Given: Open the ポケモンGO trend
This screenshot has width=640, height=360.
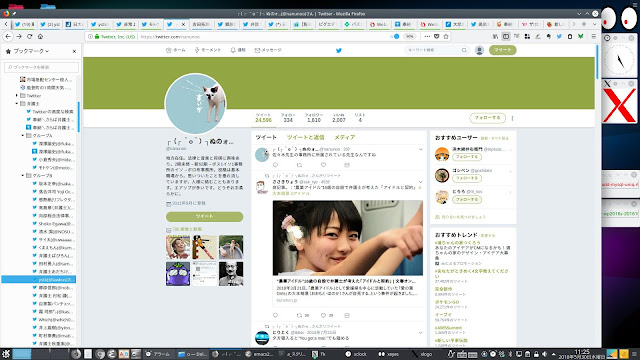Looking at the screenshot, I should point(446,302).
